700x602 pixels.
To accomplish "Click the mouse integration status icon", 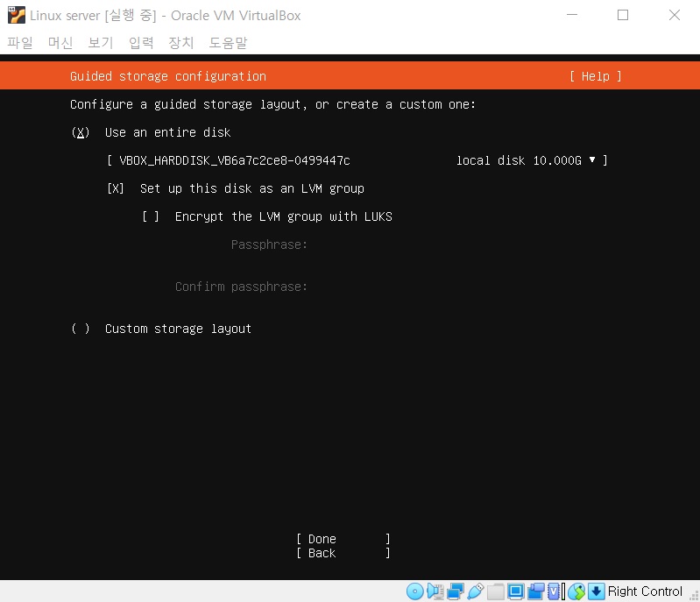I will [x=576, y=591].
